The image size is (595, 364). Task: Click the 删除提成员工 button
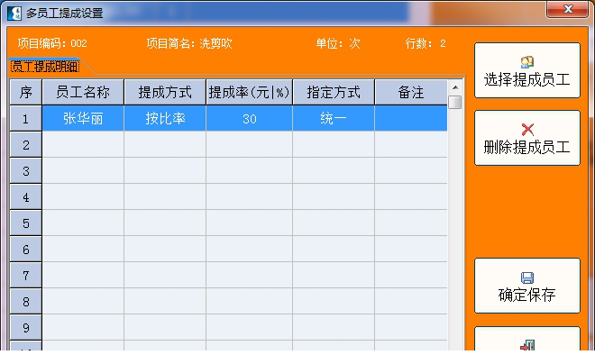527,138
